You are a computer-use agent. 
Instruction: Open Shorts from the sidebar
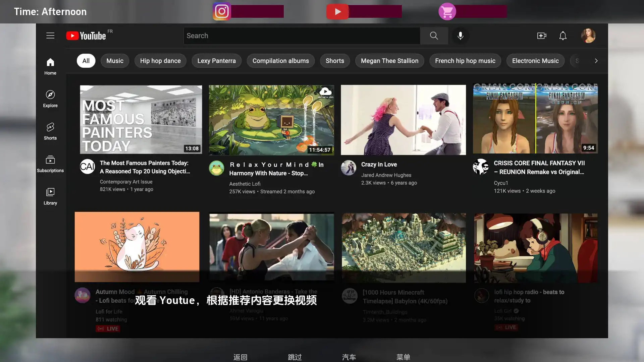[50, 131]
